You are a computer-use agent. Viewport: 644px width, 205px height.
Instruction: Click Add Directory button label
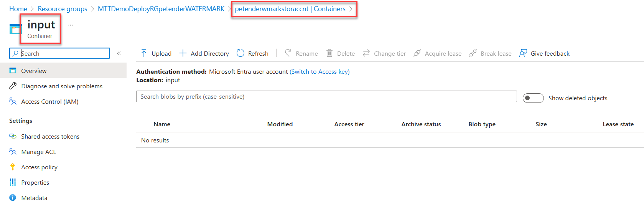(x=210, y=53)
